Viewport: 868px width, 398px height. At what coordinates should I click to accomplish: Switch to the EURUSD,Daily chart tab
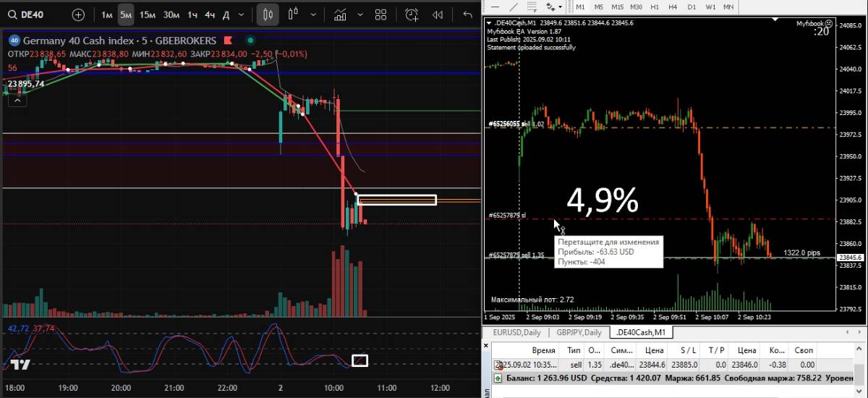(x=516, y=332)
